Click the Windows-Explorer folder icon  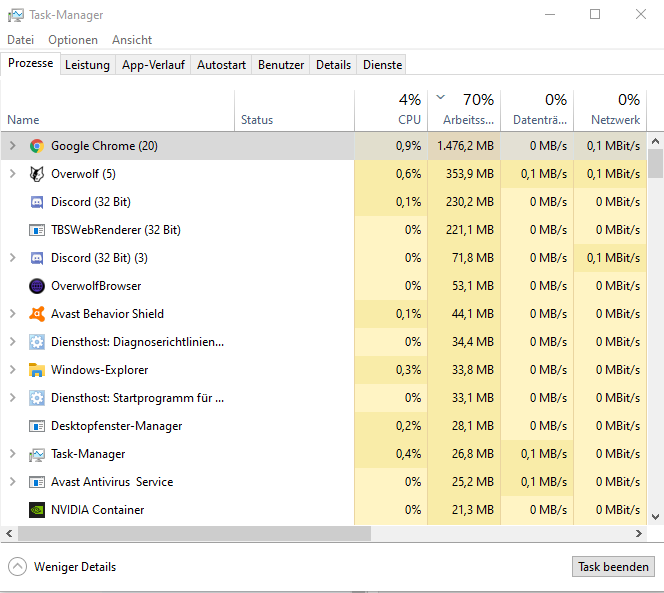(x=37, y=370)
